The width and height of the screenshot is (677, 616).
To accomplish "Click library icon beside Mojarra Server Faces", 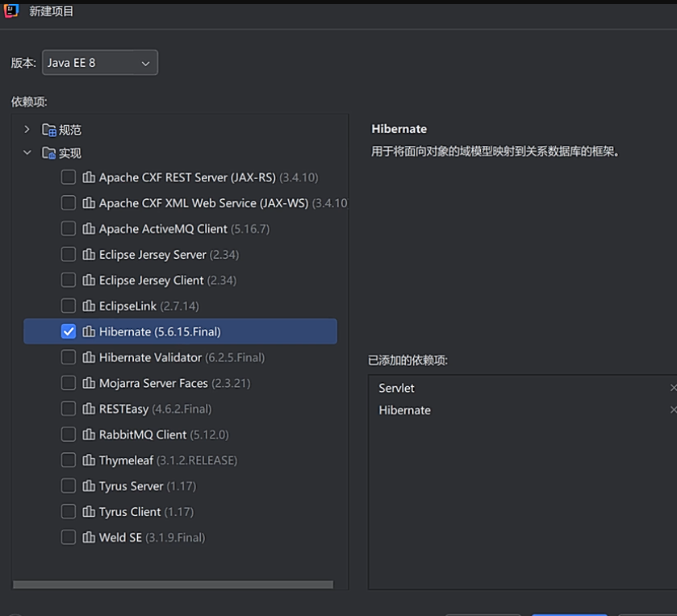I will (89, 383).
